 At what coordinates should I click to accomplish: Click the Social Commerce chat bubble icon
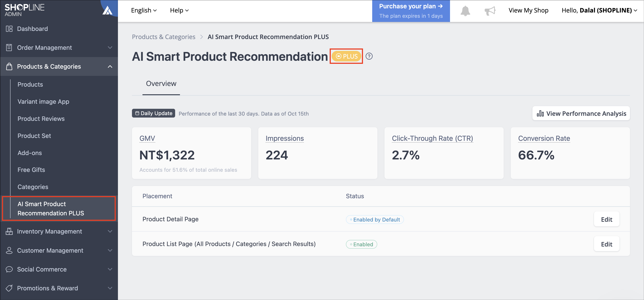pyautogui.click(x=9, y=270)
